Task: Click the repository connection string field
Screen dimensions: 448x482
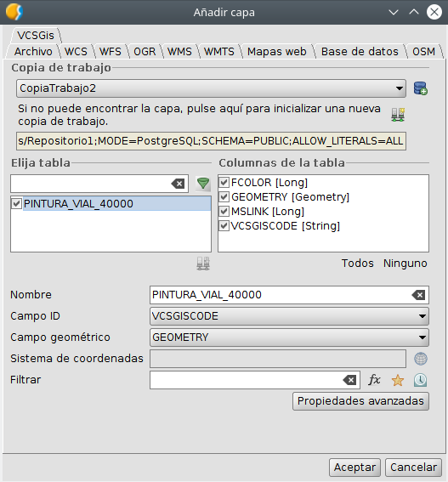Action: pyautogui.click(x=211, y=141)
